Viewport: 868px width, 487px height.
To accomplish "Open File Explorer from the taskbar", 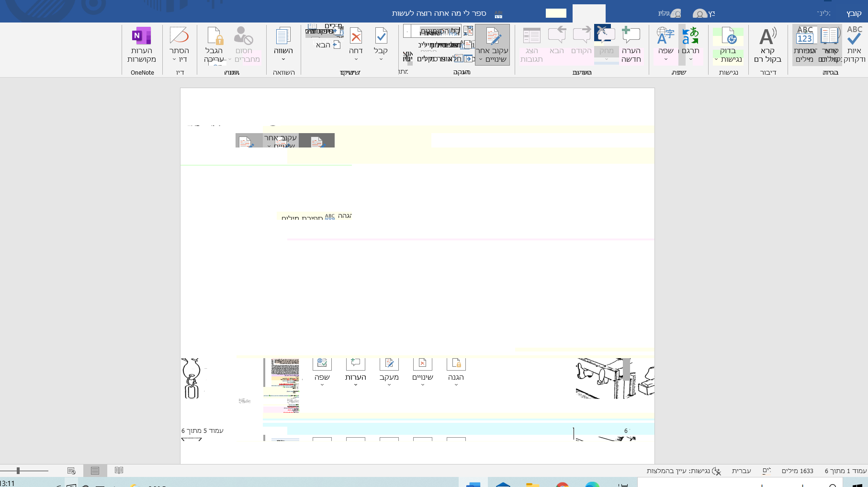I will [532, 485].
